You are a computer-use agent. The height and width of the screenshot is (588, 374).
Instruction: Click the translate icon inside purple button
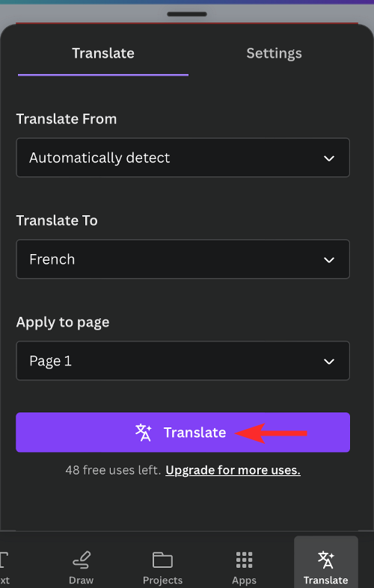point(144,433)
